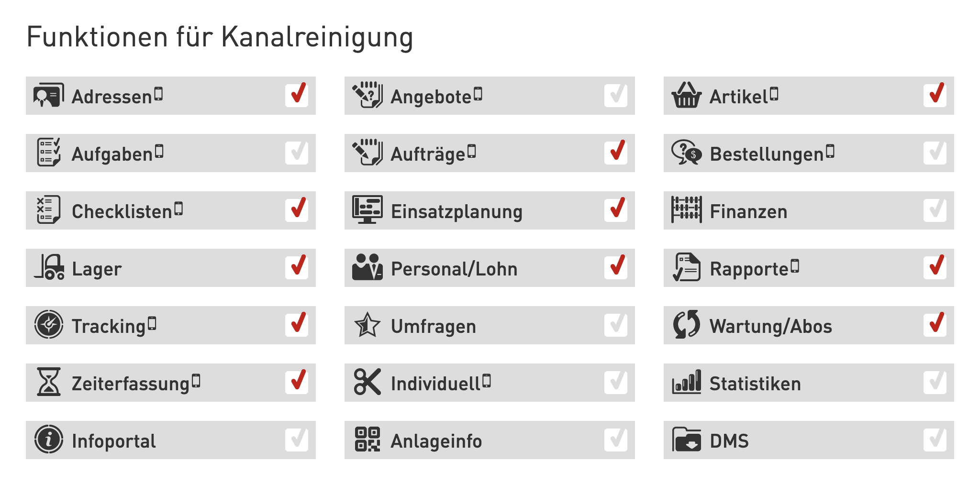Click the Statistiken bar chart icon
The image size is (980, 484).
(x=687, y=382)
